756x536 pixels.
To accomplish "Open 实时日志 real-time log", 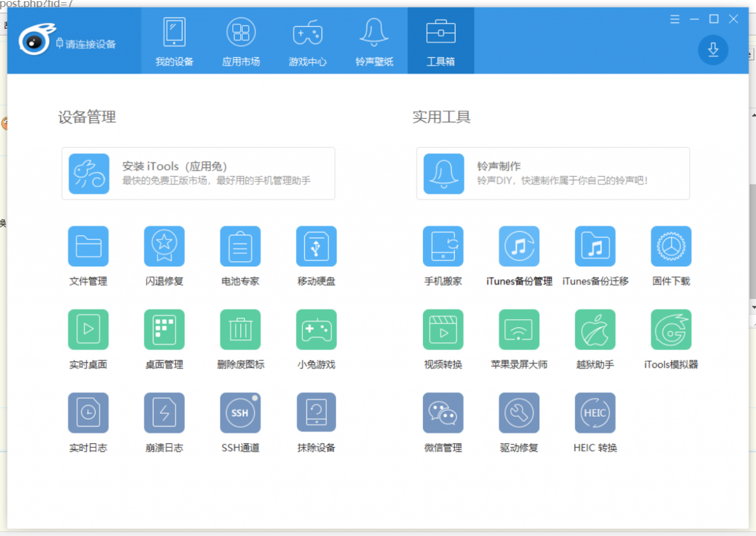I will [89, 413].
